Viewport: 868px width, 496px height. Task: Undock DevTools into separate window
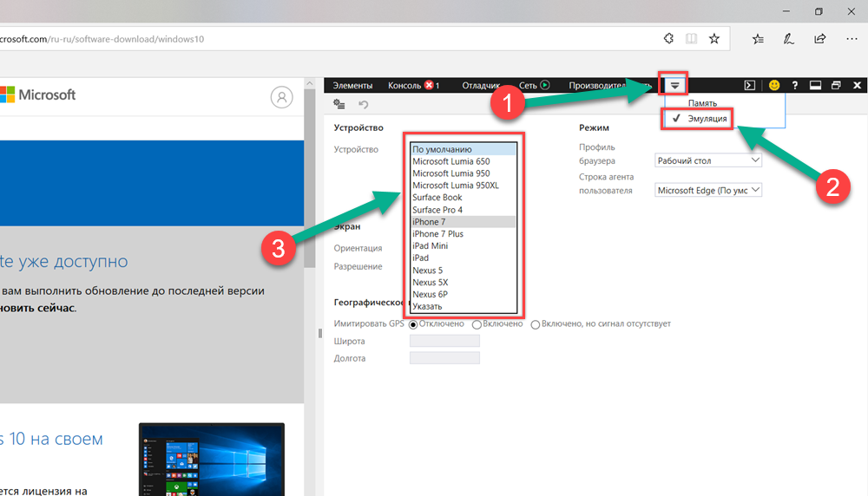tap(836, 85)
